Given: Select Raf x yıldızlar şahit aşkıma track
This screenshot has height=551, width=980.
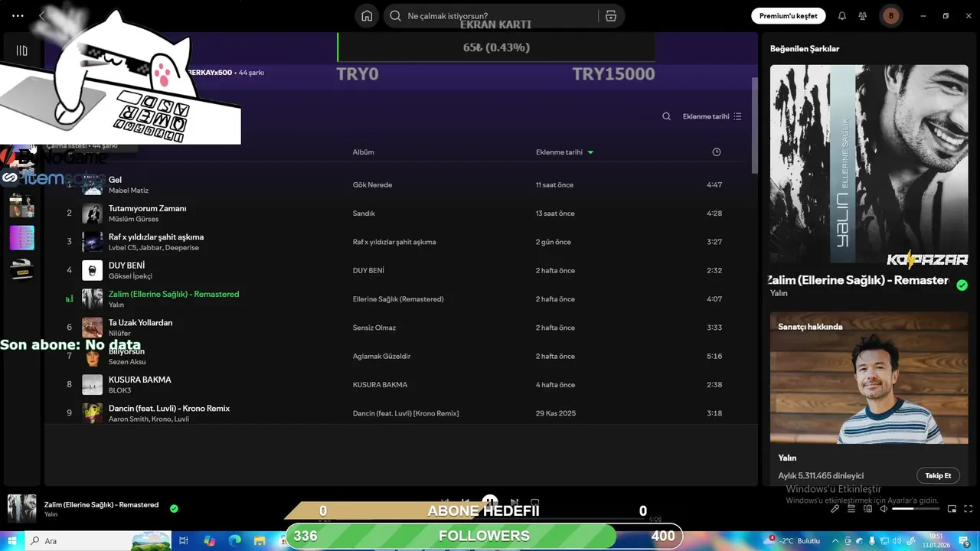Looking at the screenshot, I should coord(156,236).
